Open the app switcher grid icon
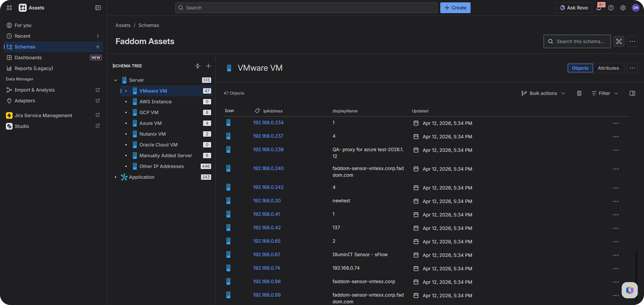This screenshot has width=644, height=305. coord(9,8)
